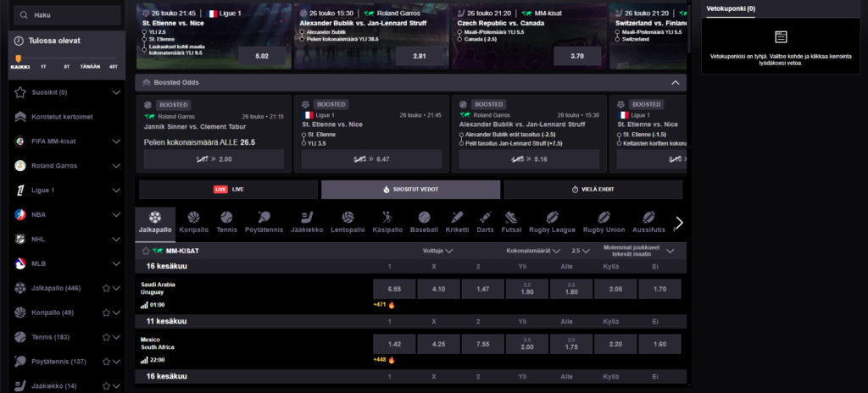Click the Jääkiekko (14) hockey icon
868x393 pixels.
20,385
